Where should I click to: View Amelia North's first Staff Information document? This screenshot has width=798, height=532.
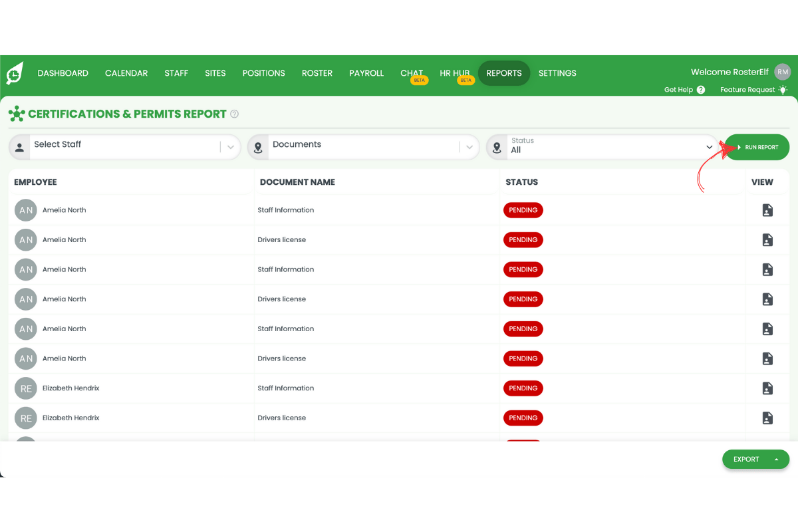coord(767,209)
